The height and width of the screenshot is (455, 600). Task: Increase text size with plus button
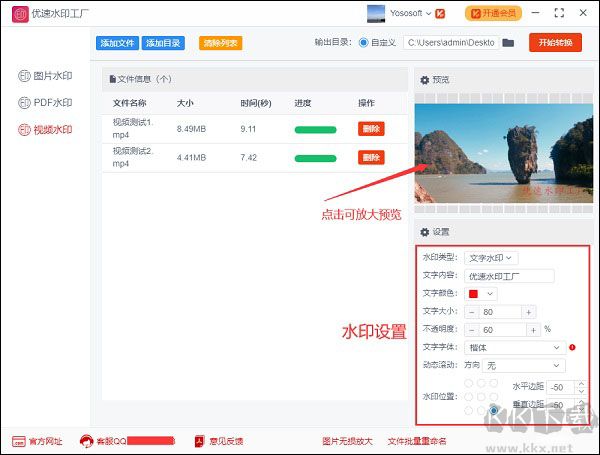click(x=529, y=311)
